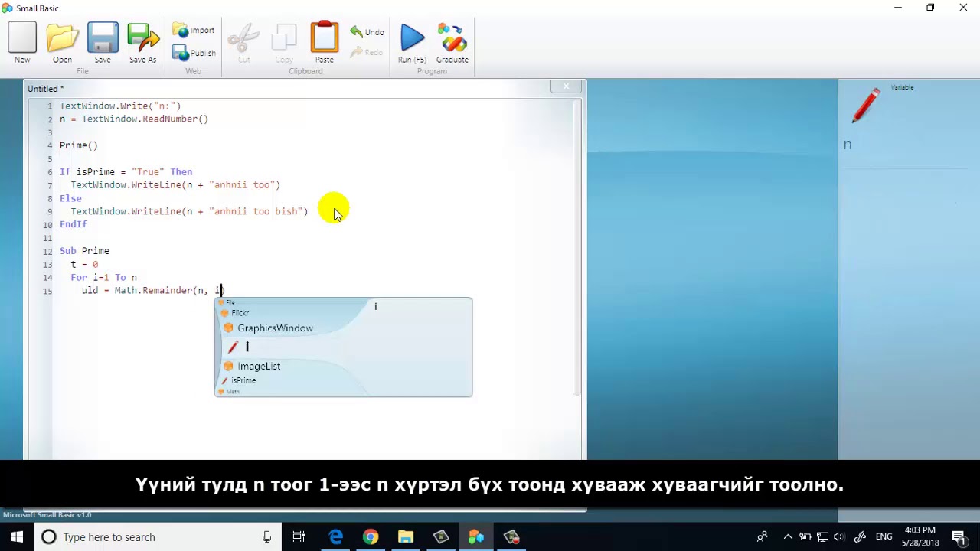
Task: Save the program with the Save icon
Action: (x=103, y=42)
